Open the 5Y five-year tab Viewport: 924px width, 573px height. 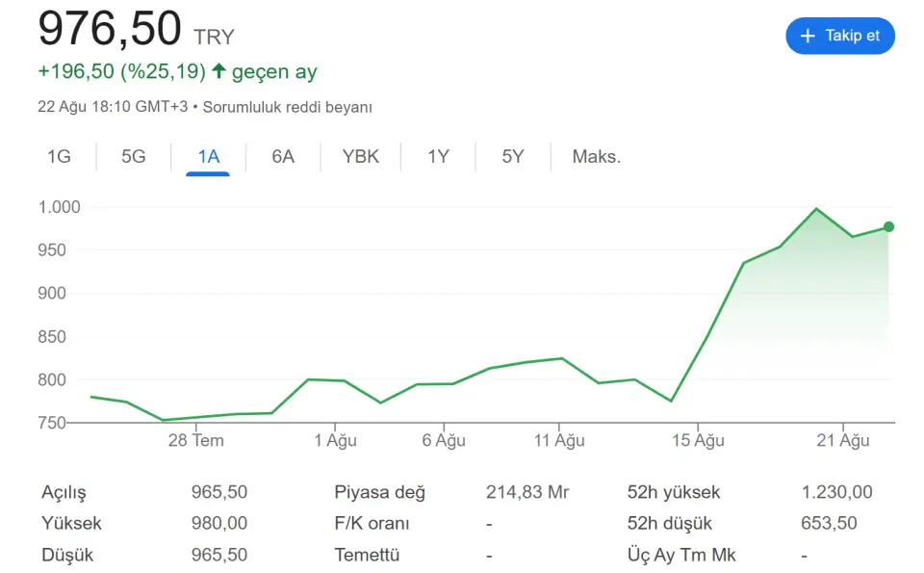click(x=513, y=157)
